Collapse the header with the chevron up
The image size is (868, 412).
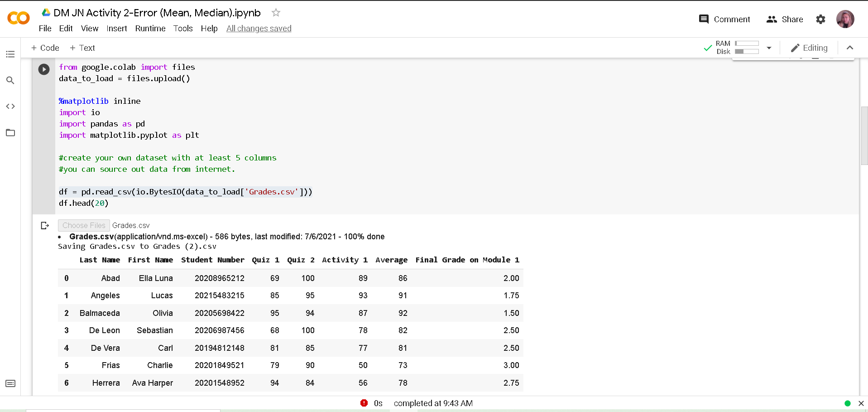coord(850,48)
